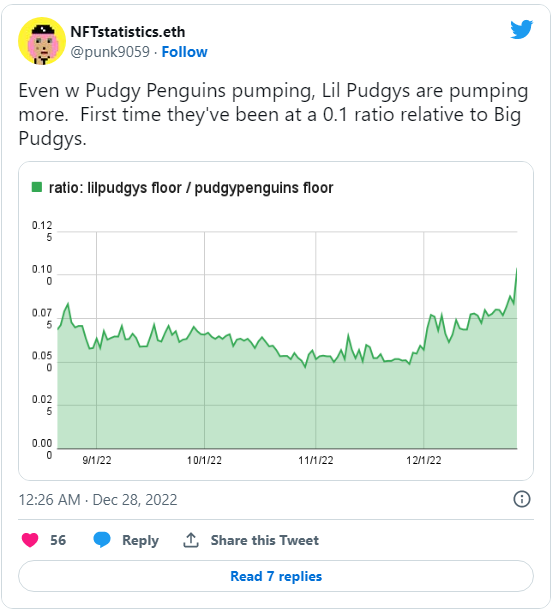The height and width of the screenshot is (612, 558).
Task: Click Share this Tweet text
Action: [265, 540]
